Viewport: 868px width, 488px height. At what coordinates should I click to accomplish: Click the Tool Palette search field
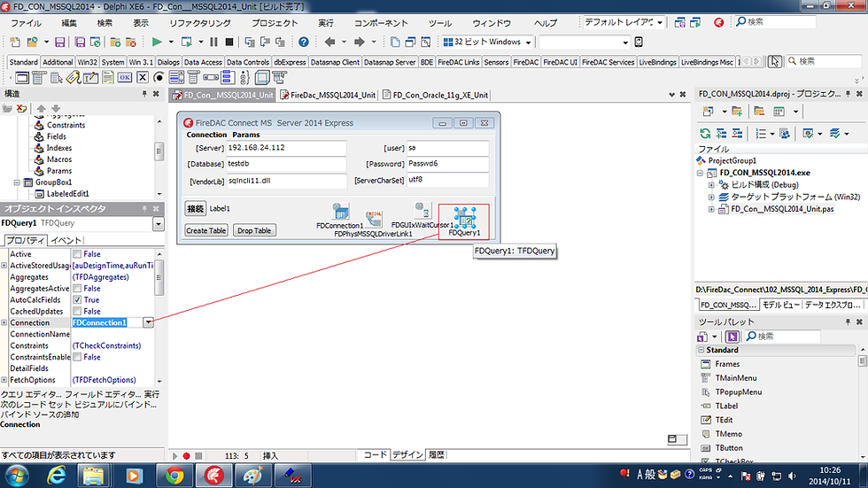pos(783,337)
